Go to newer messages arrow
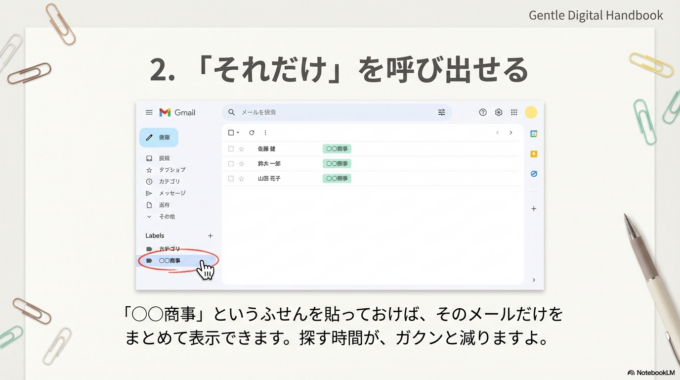 (497, 133)
